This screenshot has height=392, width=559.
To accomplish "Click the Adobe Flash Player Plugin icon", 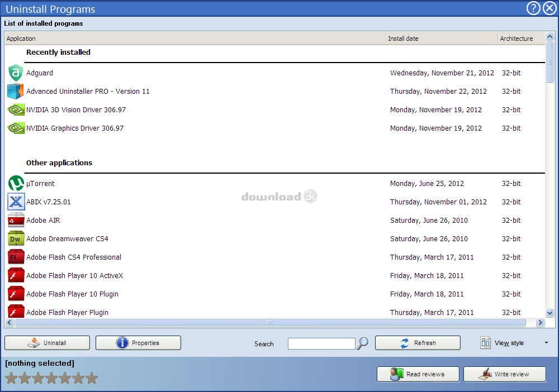I will tap(16, 312).
